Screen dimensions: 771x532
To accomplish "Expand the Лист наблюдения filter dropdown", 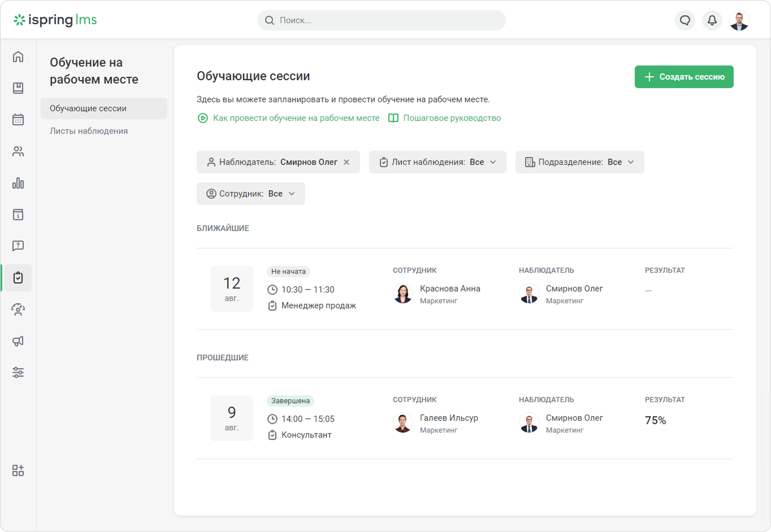I will pos(438,162).
